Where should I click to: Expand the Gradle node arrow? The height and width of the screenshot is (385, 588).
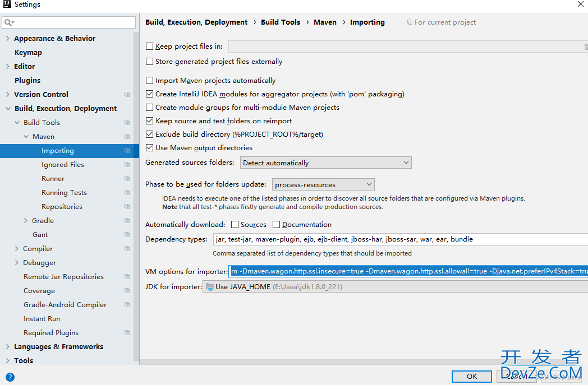(25, 221)
